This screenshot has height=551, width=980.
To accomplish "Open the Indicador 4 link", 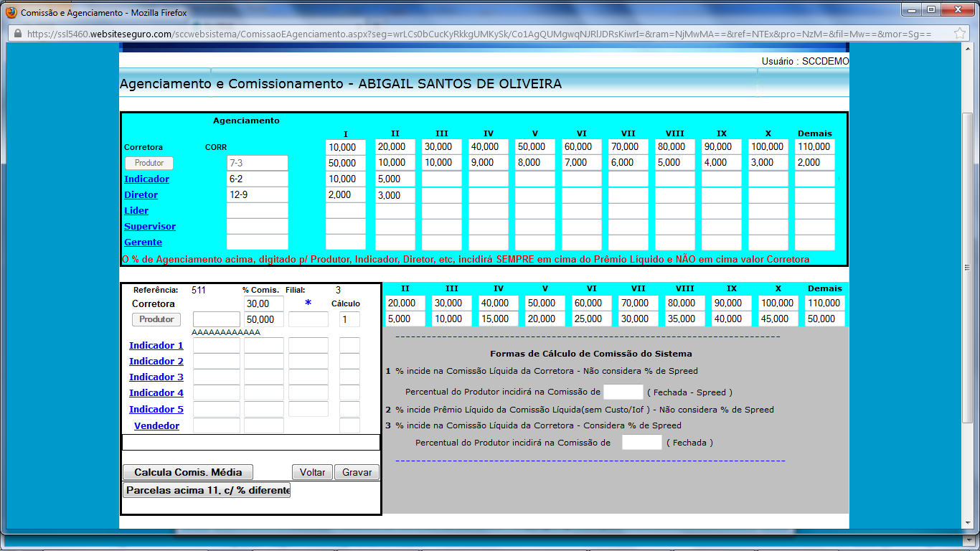I will pyautogui.click(x=156, y=392).
